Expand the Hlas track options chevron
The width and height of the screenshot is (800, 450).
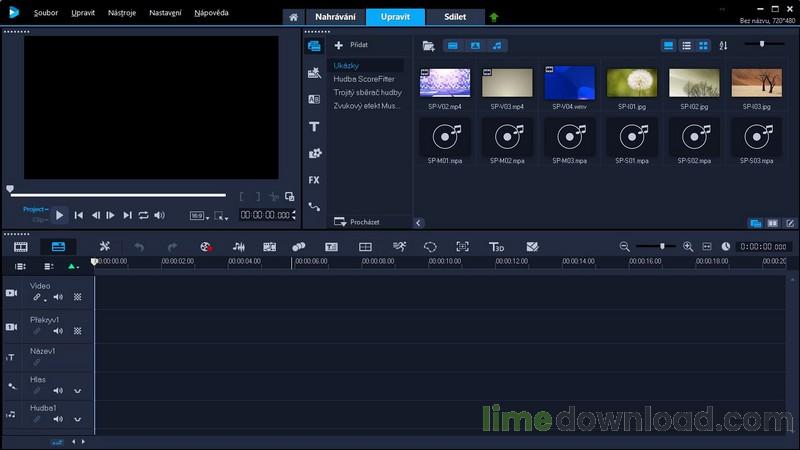coord(77,391)
